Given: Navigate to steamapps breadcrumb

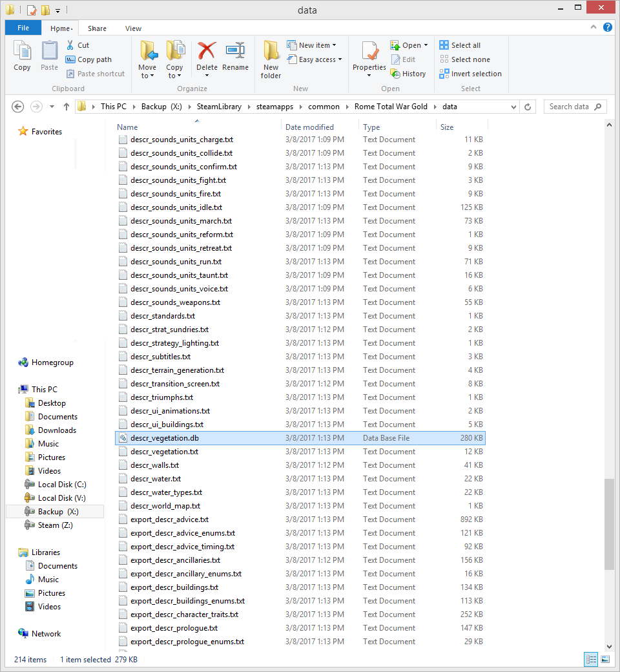Looking at the screenshot, I should coord(274,107).
